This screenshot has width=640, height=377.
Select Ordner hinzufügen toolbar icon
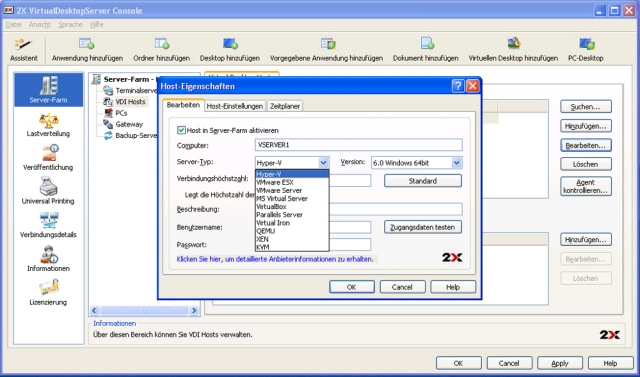(162, 44)
